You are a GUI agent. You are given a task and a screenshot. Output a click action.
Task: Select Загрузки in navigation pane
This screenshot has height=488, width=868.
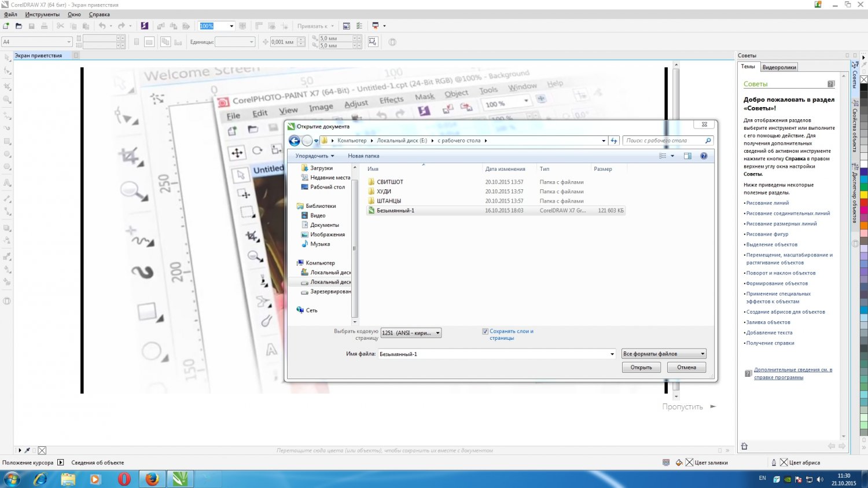coord(321,168)
